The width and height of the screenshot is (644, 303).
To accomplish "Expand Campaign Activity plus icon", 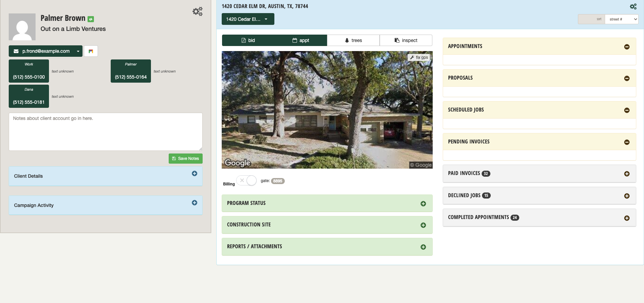I will [195, 203].
